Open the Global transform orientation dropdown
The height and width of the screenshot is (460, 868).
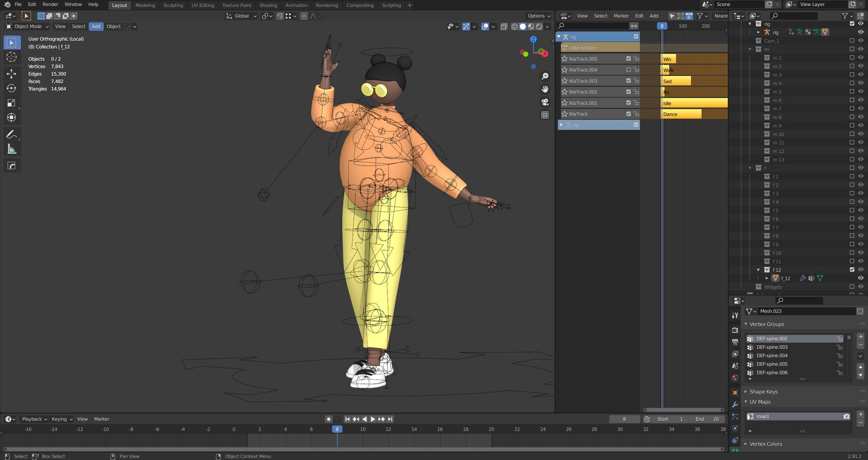coord(241,16)
